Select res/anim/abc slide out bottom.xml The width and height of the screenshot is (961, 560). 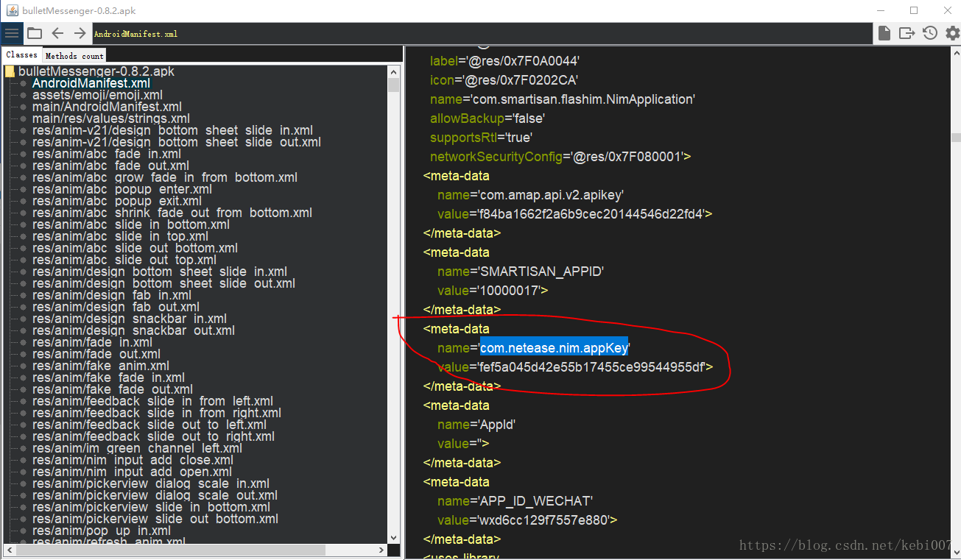point(135,248)
